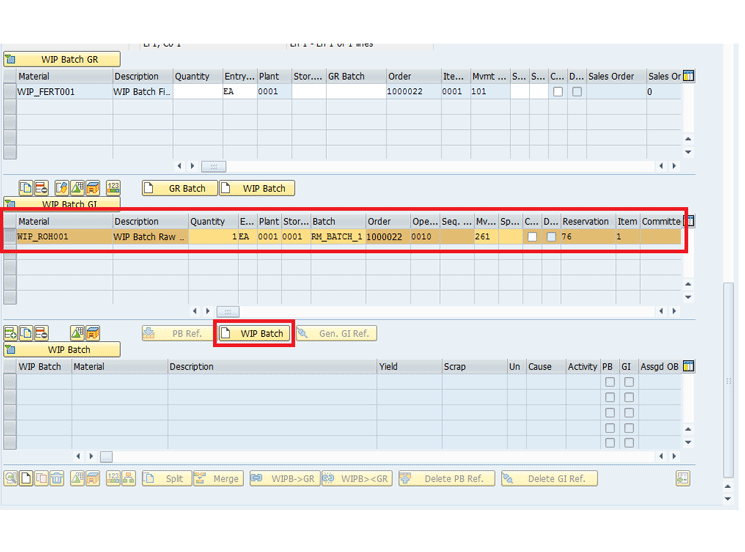Viewport: 745px width, 552px height.
Task: Click the red-highlighted WIP Batch button
Action: [254, 333]
